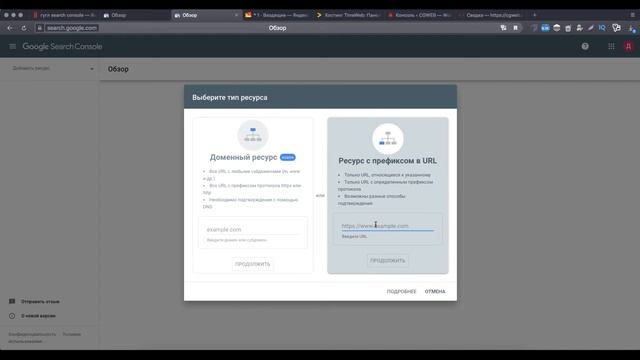
Task: Click the Доменный ресурс heading
Action: (x=243, y=157)
